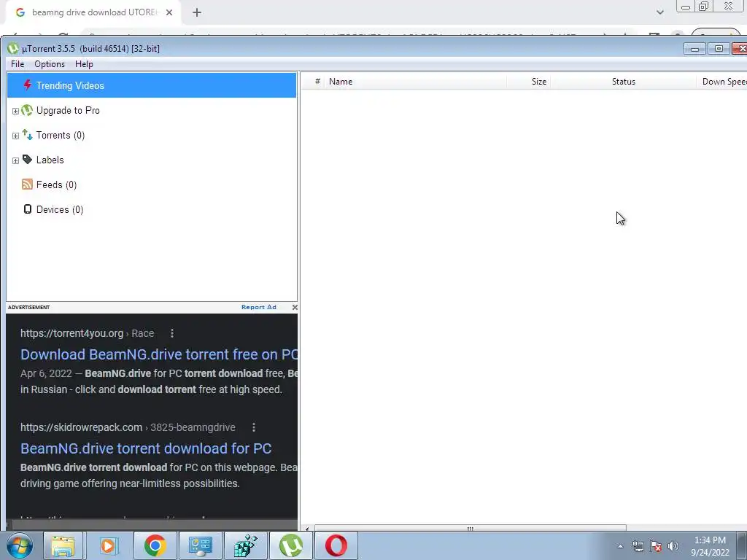Open Chrome tab search dropdown arrow
Image resolution: width=747 pixels, height=560 pixels.
coord(659,12)
